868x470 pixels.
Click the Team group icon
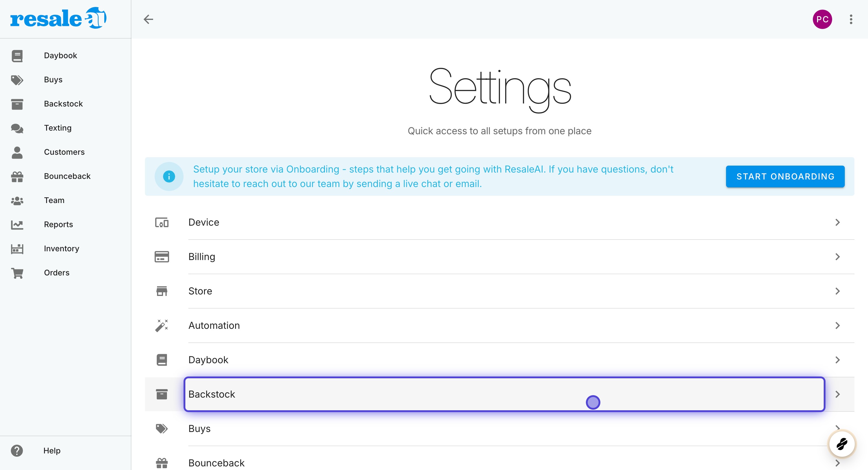[17, 201]
